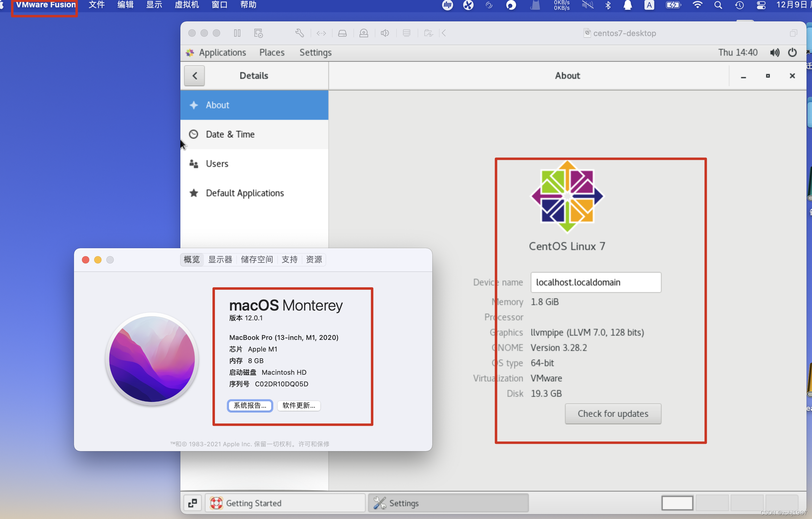Open 显示 menu in menu bar
Viewport: 812px width, 519px height.
(x=154, y=5)
